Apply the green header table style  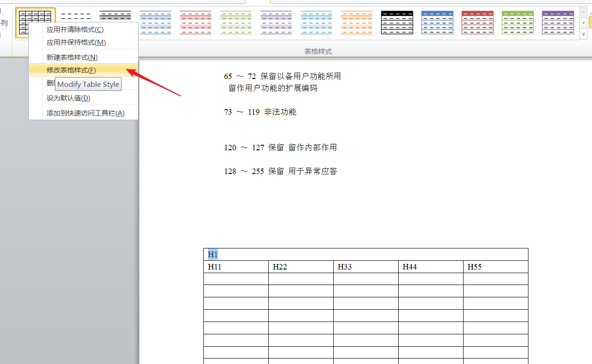coord(517,23)
